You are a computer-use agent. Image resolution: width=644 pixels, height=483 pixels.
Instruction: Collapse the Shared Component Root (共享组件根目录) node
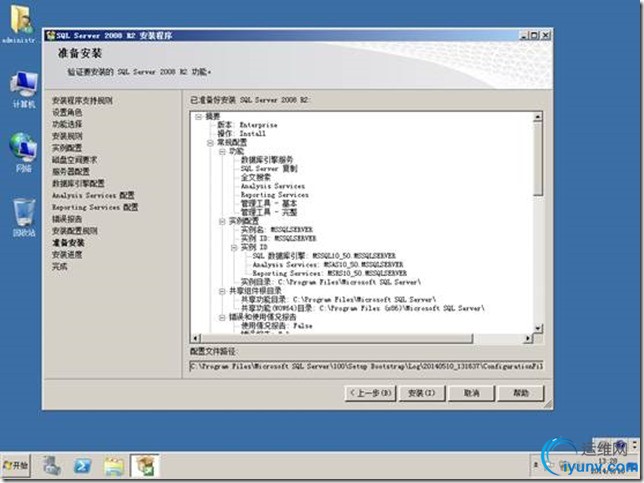point(222,291)
